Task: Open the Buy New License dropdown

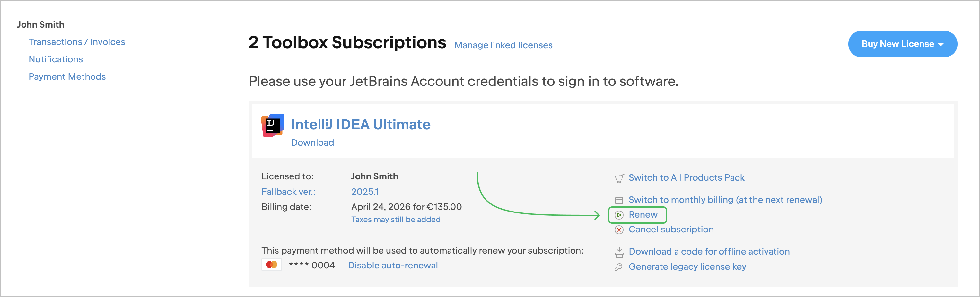Action: tap(902, 44)
